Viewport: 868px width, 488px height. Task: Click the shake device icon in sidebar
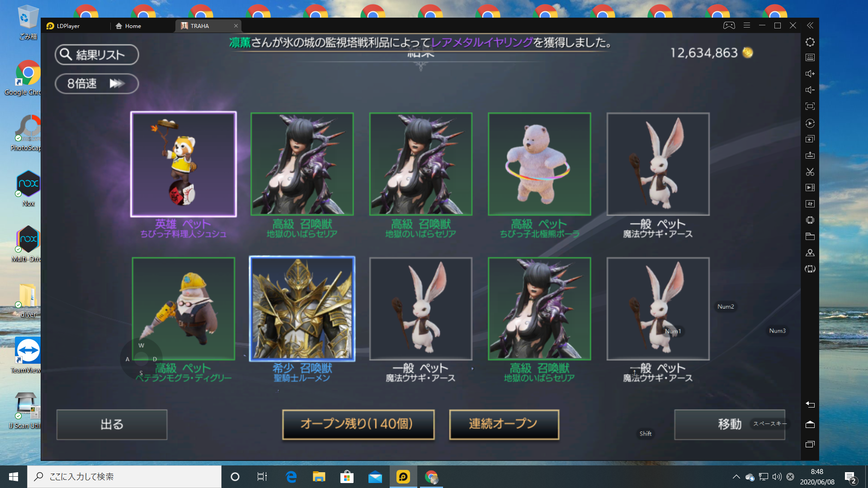coord(810,220)
